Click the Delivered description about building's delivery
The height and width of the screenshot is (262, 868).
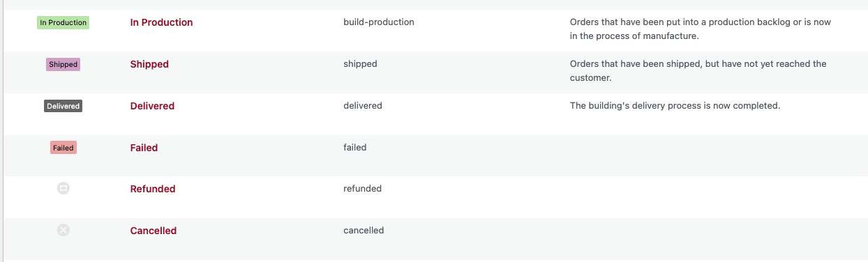[x=675, y=106]
